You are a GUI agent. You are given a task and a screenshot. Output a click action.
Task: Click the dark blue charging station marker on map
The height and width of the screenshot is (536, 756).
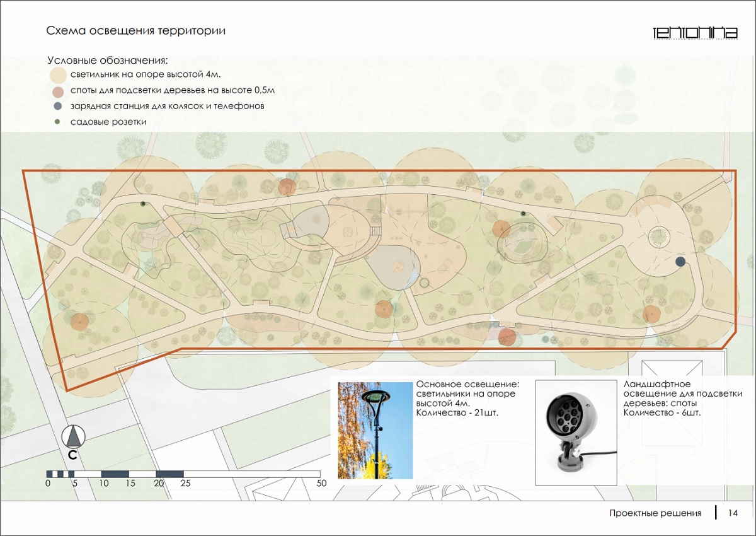680,262
